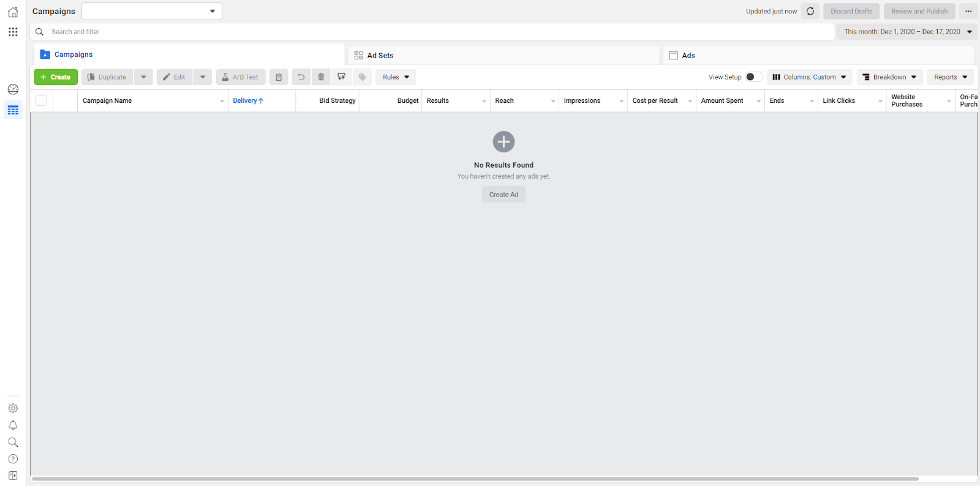This screenshot has height=486, width=980.
Task: Click the Ad Sets grid icon
Action: tap(359, 55)
